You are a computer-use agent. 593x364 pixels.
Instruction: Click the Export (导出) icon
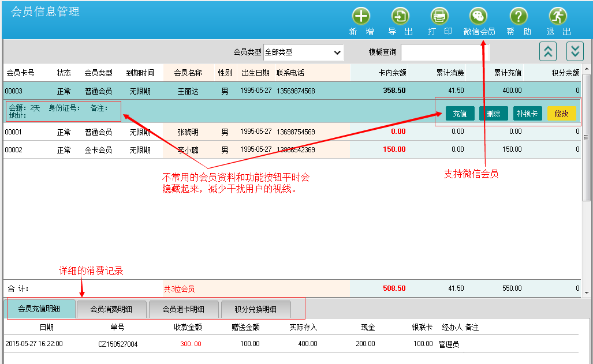tap(400, 16)
